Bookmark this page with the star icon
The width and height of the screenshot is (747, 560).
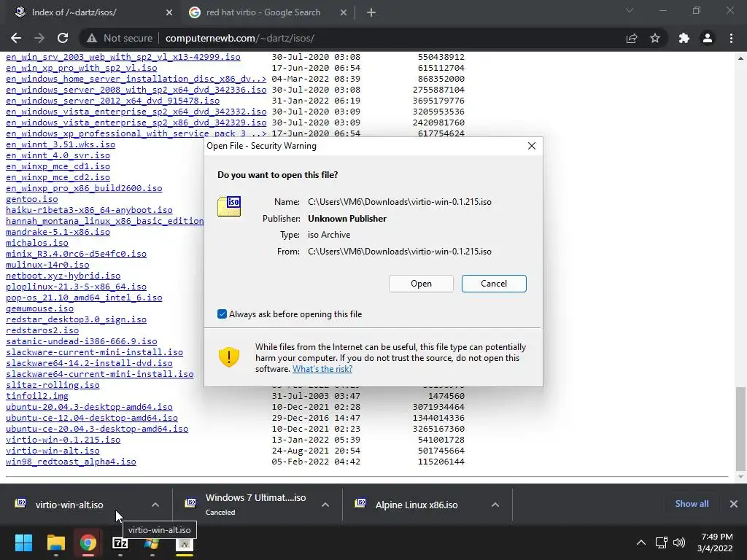[655, 38]
